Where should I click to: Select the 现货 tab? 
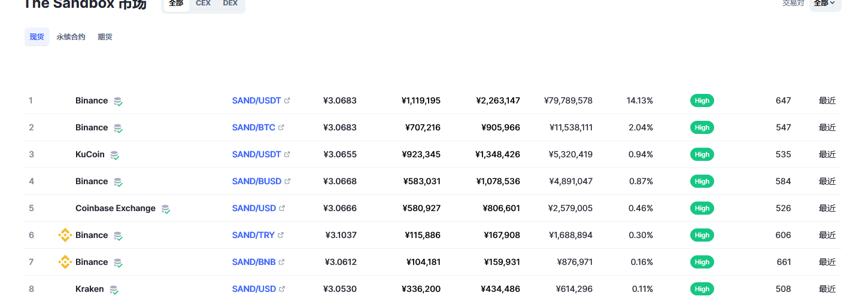click(37, 37)
